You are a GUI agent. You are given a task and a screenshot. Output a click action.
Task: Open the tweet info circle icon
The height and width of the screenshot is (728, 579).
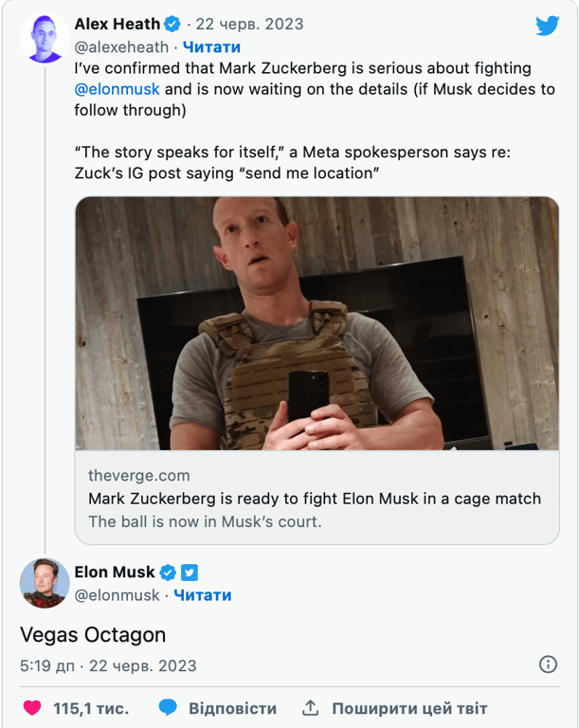548,664
